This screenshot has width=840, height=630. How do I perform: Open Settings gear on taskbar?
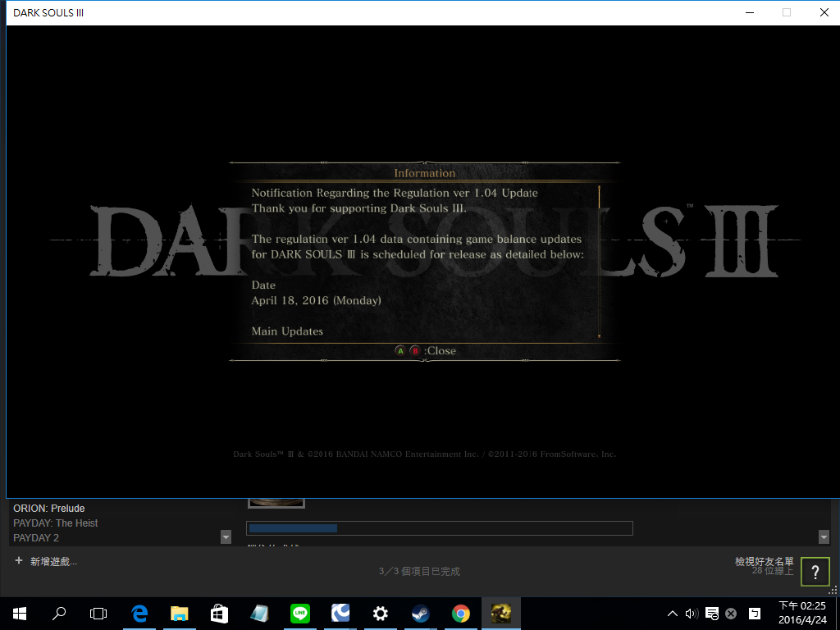pos(381,614)
